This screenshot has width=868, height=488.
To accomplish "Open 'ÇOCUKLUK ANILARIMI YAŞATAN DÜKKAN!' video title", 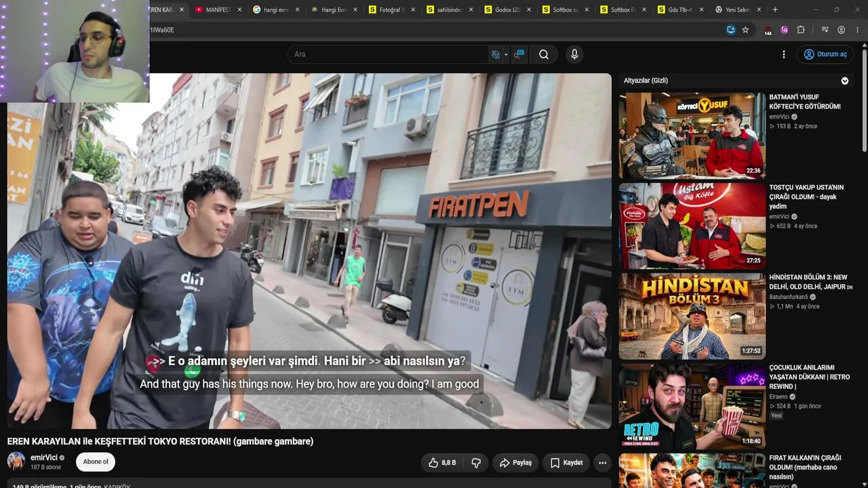I will point(810,377).
